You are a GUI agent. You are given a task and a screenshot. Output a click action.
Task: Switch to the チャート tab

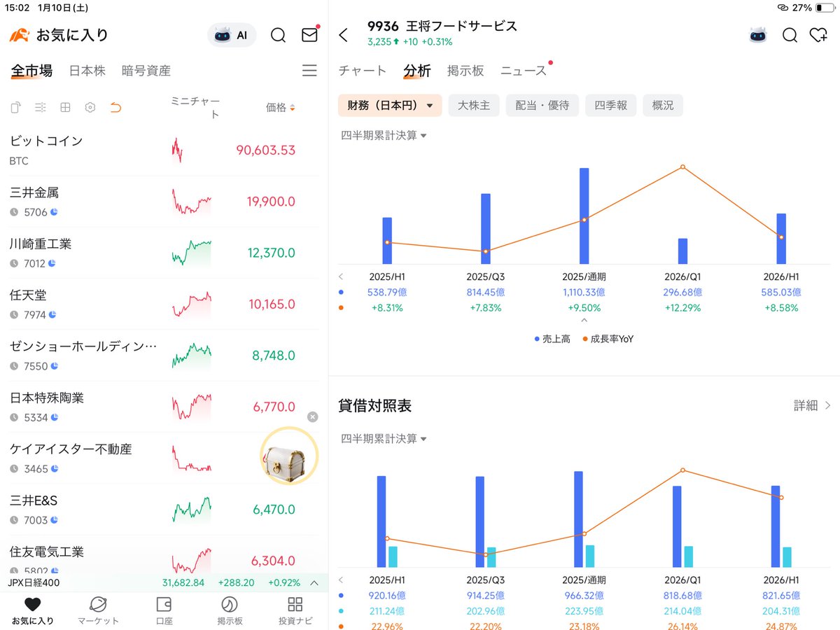[x=362, y=71]
